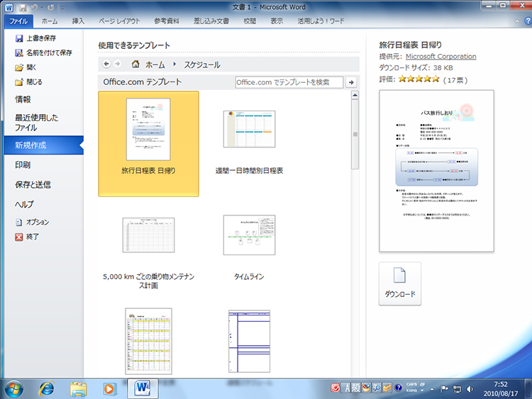Screen dimensions: 532x399
Task: Select the タイムライン template
Action: (249, 249)
